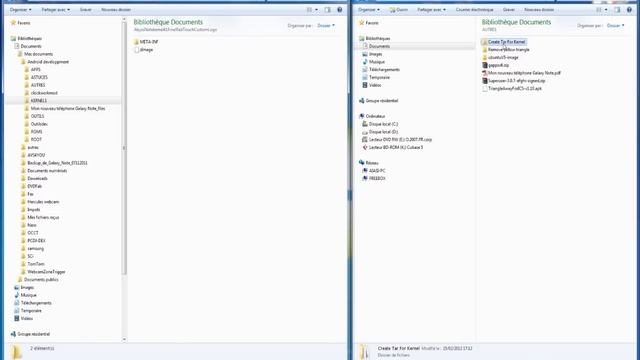Open view options arrow in left window
This screenshot has width=640, height=360.
click(x=316, y=9)
